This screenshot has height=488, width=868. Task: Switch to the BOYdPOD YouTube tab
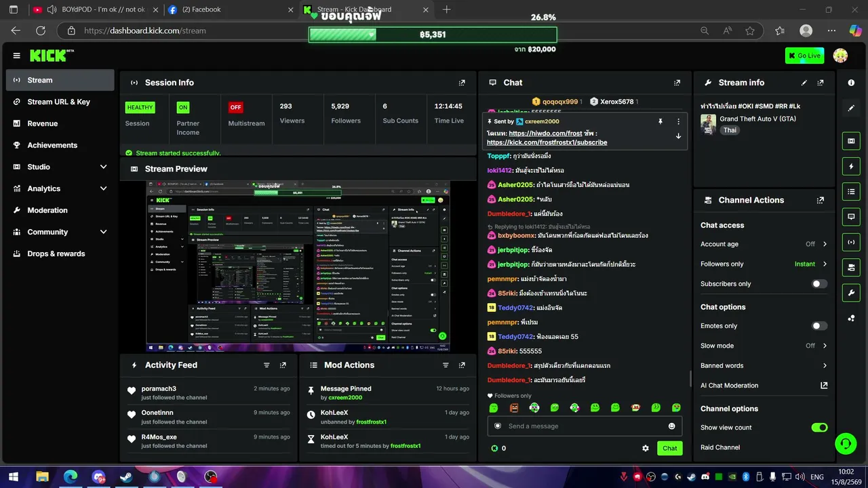[95, 9]
